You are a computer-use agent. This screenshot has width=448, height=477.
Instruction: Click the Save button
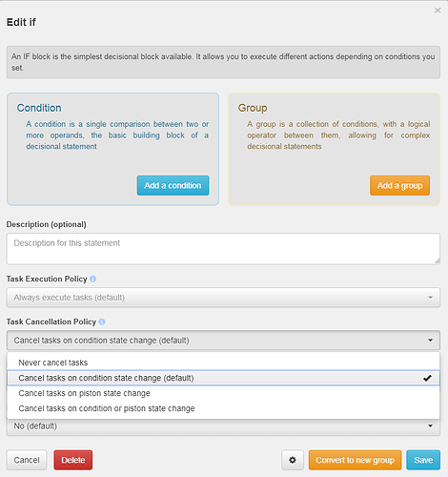[x=423, y=460]
